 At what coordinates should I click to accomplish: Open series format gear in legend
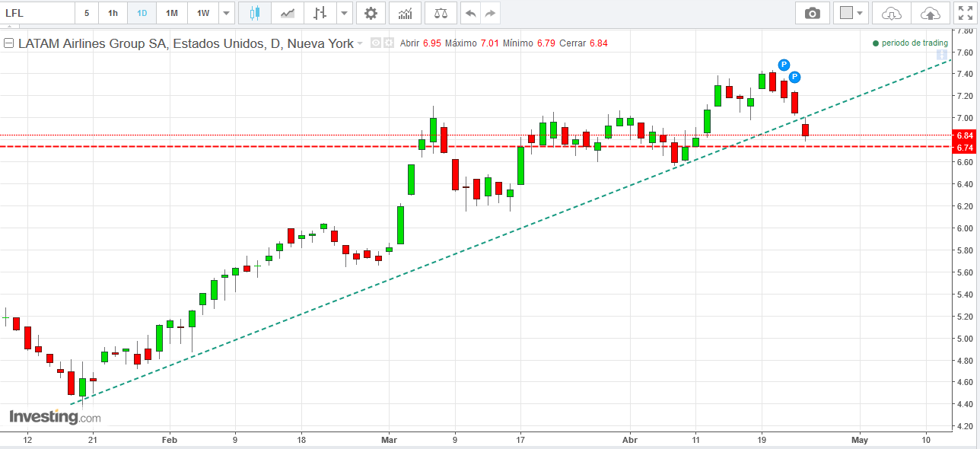pos(388,43)
